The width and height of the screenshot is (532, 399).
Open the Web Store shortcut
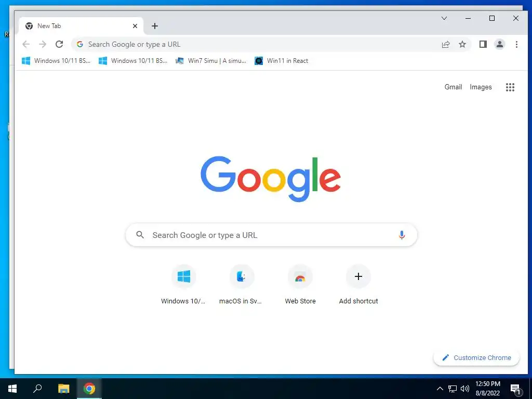(x=300, y=285)
